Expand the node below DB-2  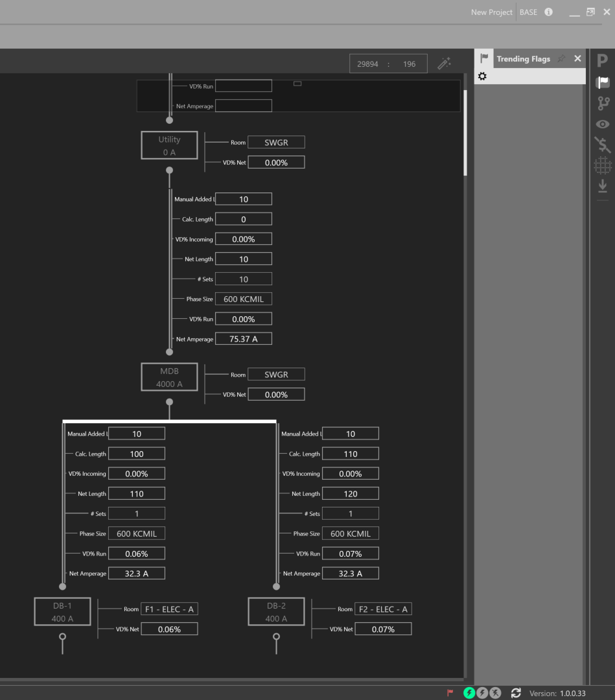tap(276, 636)
